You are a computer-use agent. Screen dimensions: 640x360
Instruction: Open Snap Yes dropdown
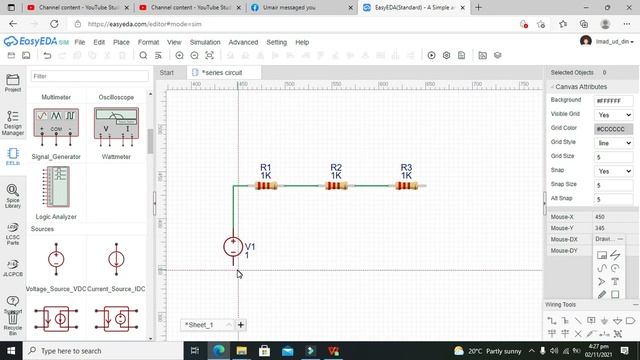point(614,171)
